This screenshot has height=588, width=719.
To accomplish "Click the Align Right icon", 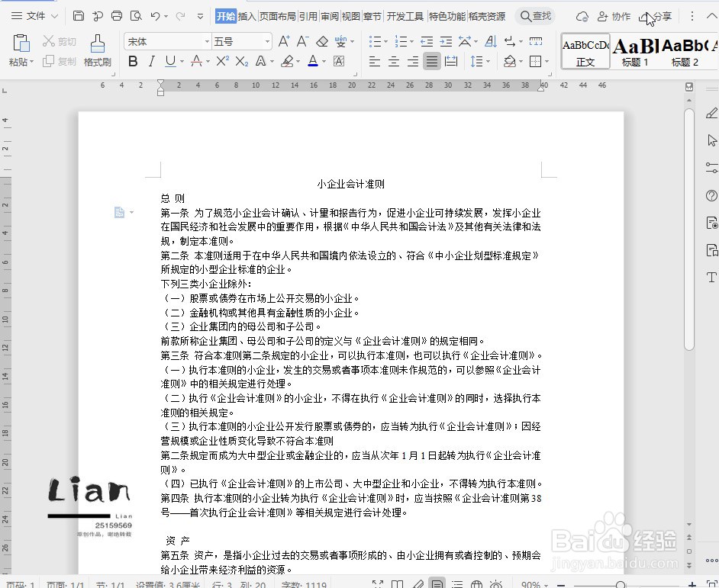I will tap(413, 61).
